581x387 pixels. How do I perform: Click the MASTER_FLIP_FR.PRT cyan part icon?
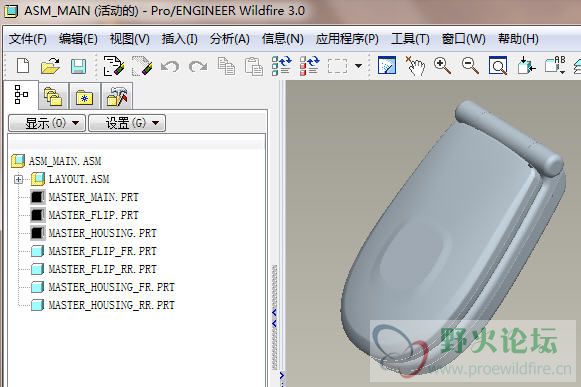point(37,251)
